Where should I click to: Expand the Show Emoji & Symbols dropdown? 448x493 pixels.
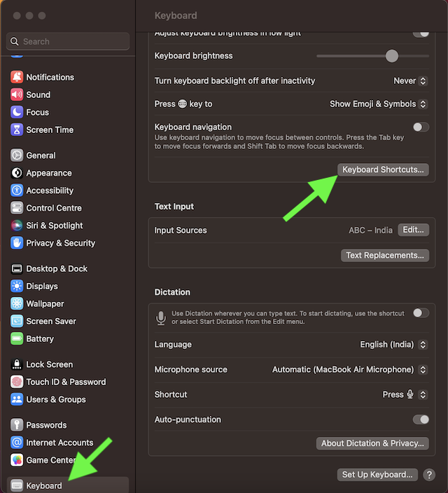[378, 104]
